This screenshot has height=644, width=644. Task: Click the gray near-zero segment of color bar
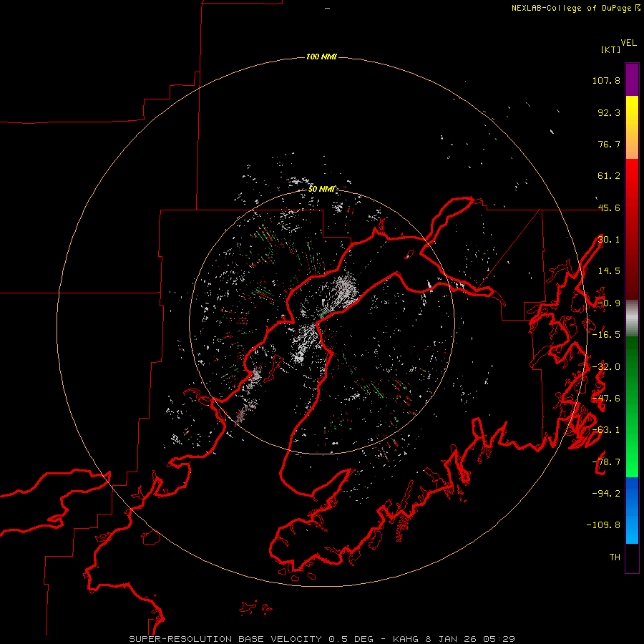632,318
